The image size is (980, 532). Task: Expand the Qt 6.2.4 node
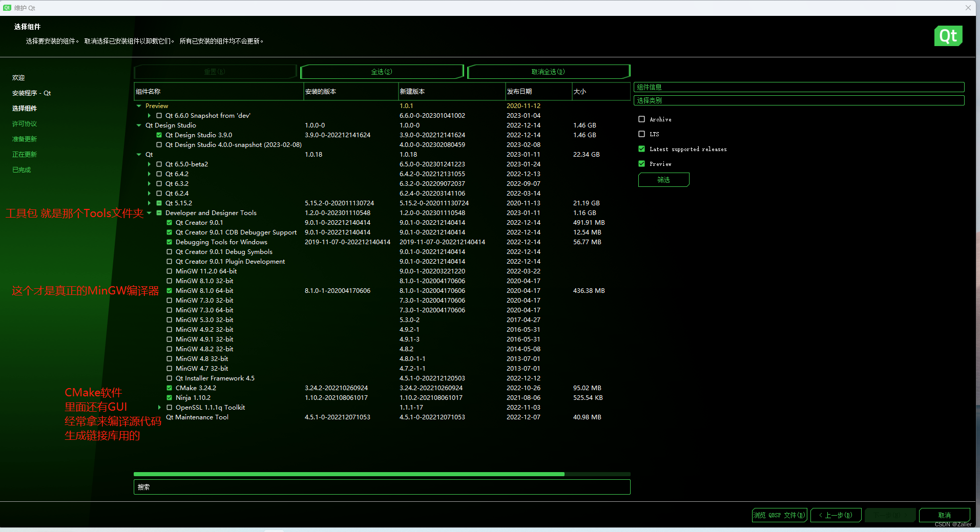[x=149, y=194]
